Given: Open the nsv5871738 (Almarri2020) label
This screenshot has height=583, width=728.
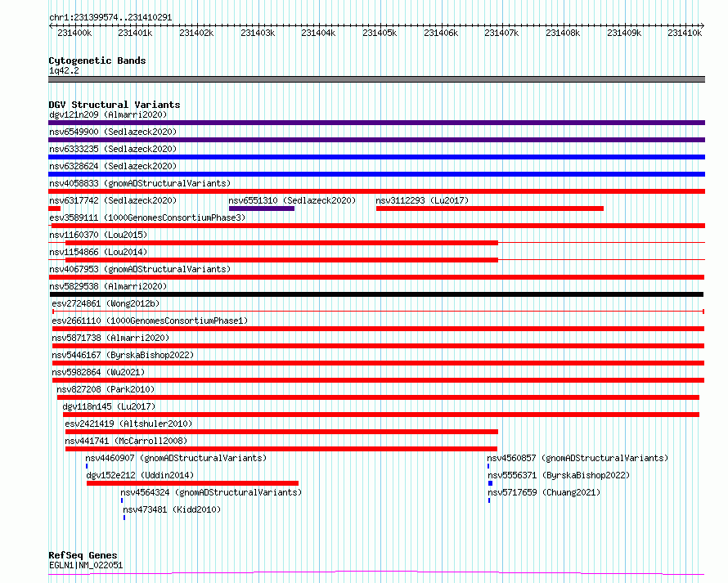Looking at the screenshot, I should (110, 338).
